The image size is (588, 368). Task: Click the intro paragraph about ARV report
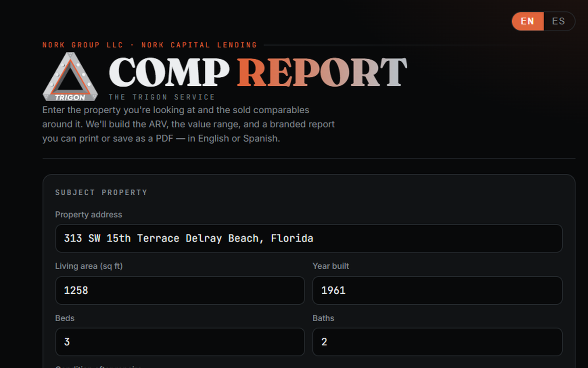coord(189,124)
